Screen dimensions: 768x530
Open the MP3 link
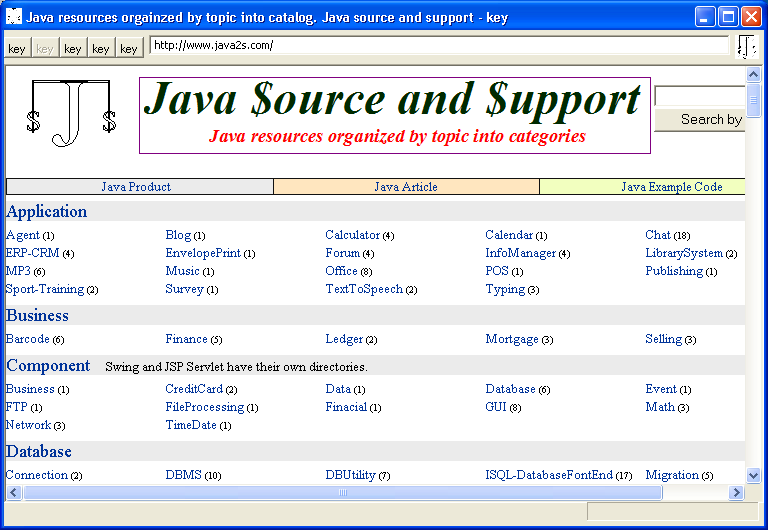pyautogui.click(x=18, y=271)
